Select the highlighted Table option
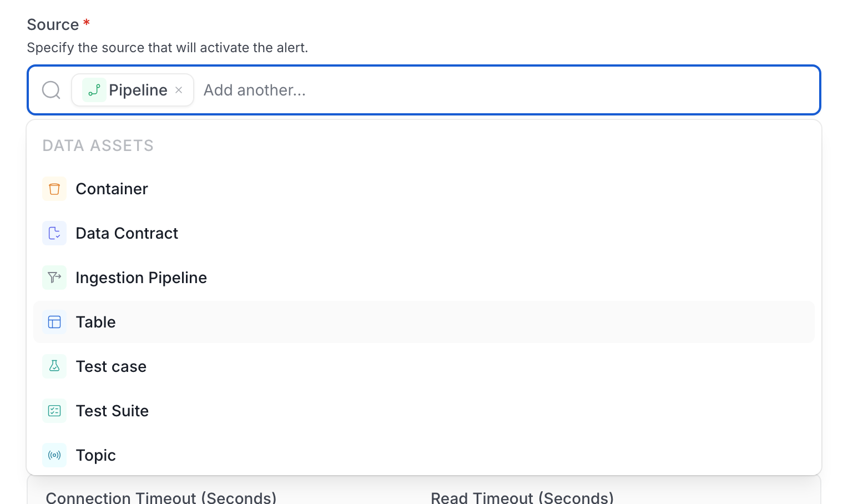Viewport: 848px width, 504px height. [424, 322]
